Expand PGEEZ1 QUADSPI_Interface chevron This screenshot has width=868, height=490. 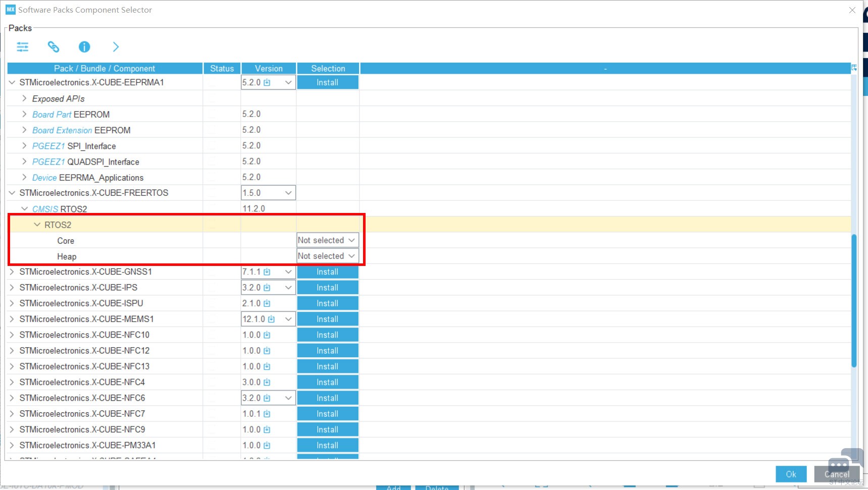[24, 161]
